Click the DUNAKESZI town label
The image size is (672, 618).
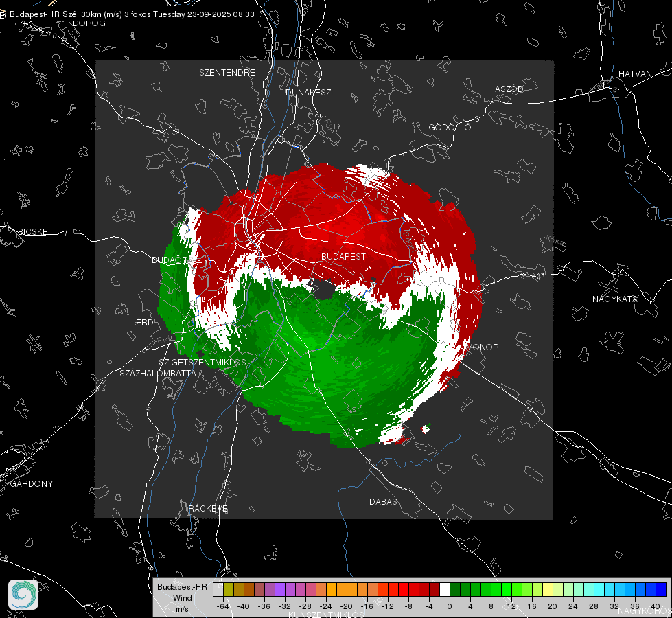coord(309,93)
